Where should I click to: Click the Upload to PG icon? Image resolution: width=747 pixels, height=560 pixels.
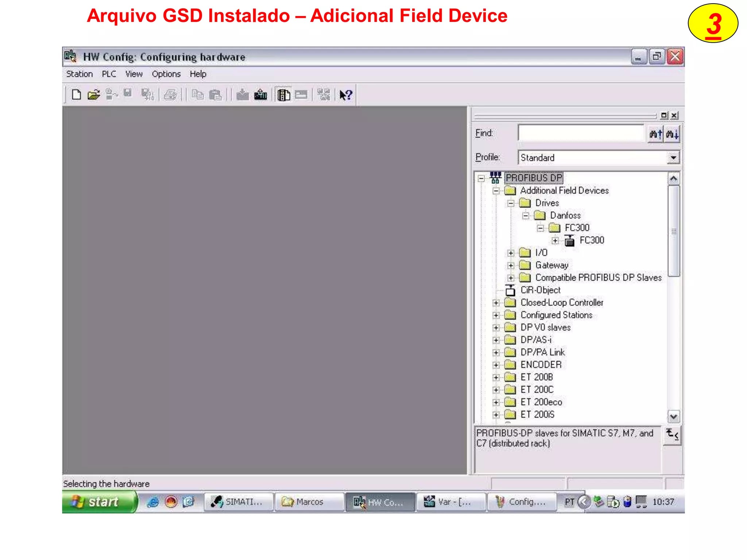click(260, 95)
